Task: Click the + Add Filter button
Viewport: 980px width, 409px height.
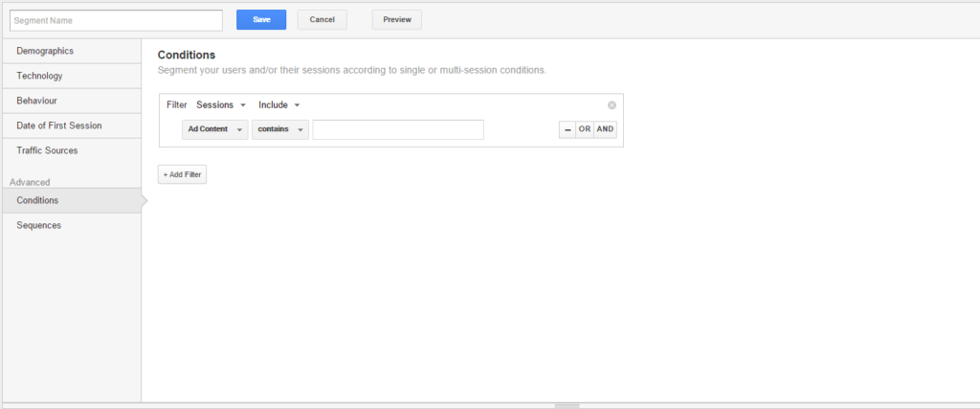Action: [182, 174]
